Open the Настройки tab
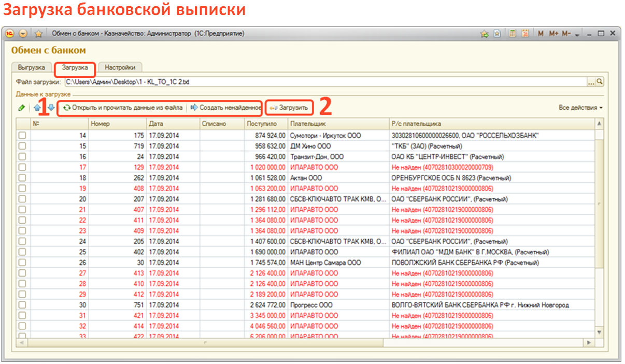The height and width of the screenshot is (364, 625). point(120,67)
